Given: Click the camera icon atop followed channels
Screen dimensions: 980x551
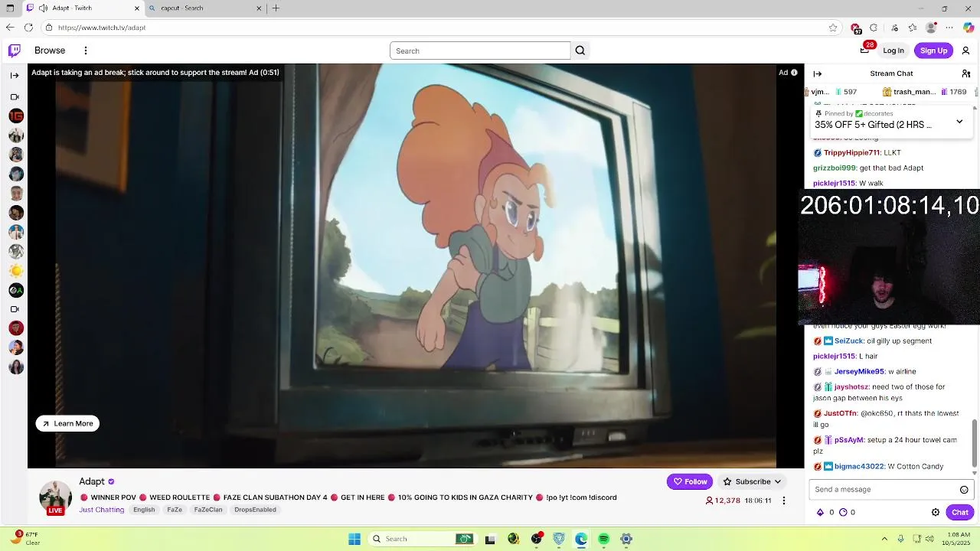Looking at the screenshot, I should 15,97.
